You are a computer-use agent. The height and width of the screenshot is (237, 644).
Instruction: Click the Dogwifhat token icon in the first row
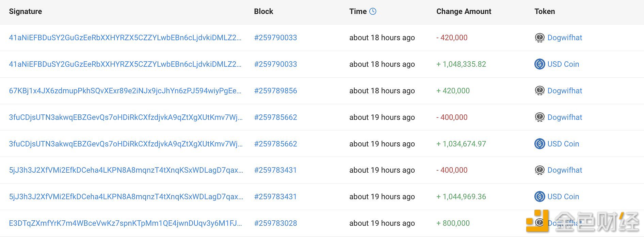coord(540,38)
